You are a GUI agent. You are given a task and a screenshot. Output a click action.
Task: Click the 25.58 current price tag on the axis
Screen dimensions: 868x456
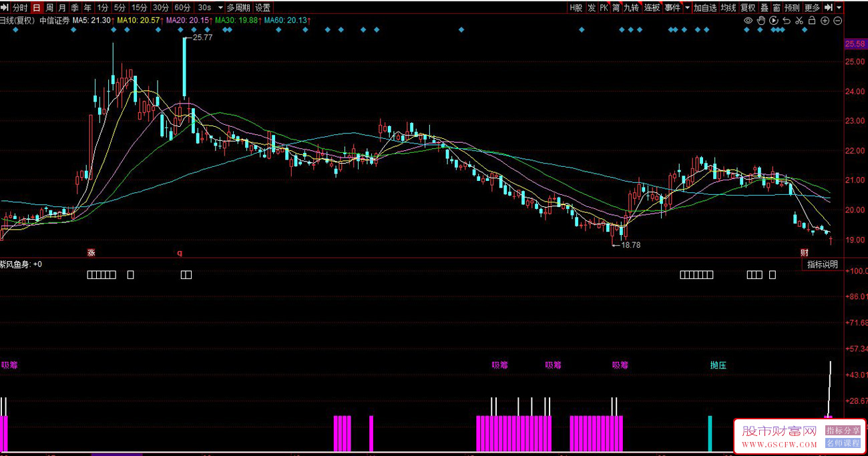click(x=855, y=44)
